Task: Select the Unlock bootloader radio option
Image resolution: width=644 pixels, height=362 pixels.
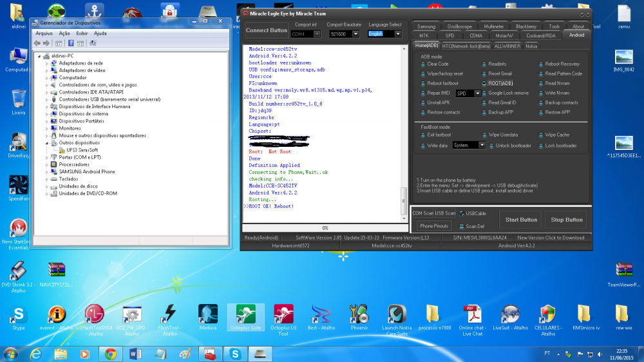Action: coord(491,146)
